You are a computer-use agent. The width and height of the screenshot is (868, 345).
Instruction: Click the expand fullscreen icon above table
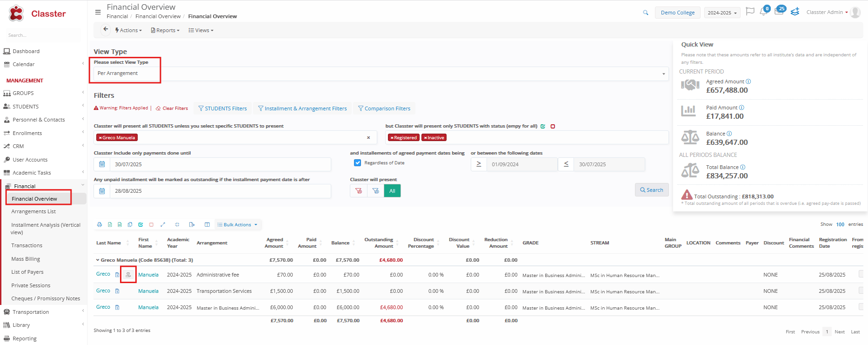coord(163,224)
